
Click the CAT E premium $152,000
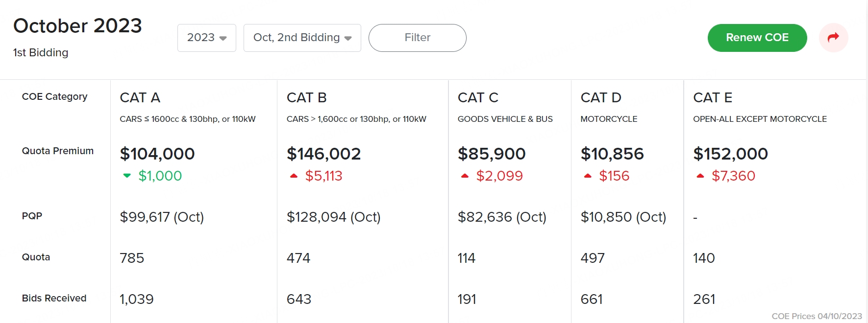tap(730, 154)
